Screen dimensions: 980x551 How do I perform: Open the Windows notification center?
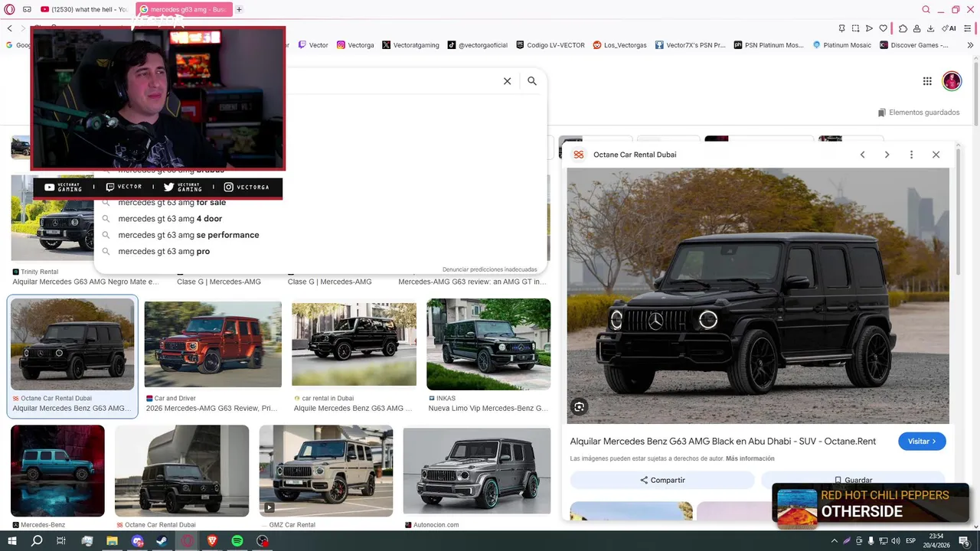click(965, 541)
